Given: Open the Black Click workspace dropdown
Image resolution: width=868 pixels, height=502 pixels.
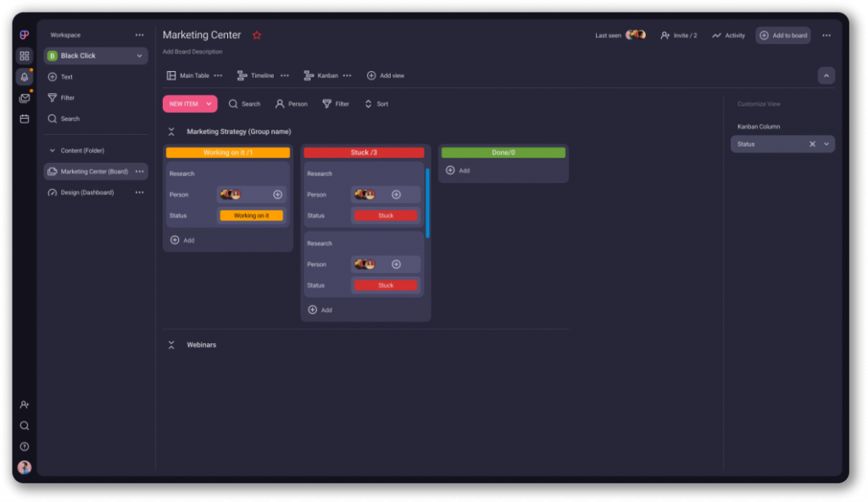Looking at the screenshot, I should [x=139, y=56].
